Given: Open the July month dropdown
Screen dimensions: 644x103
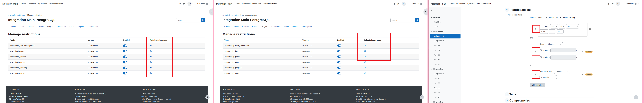Looking at the screenshot, I should (572, 26).
